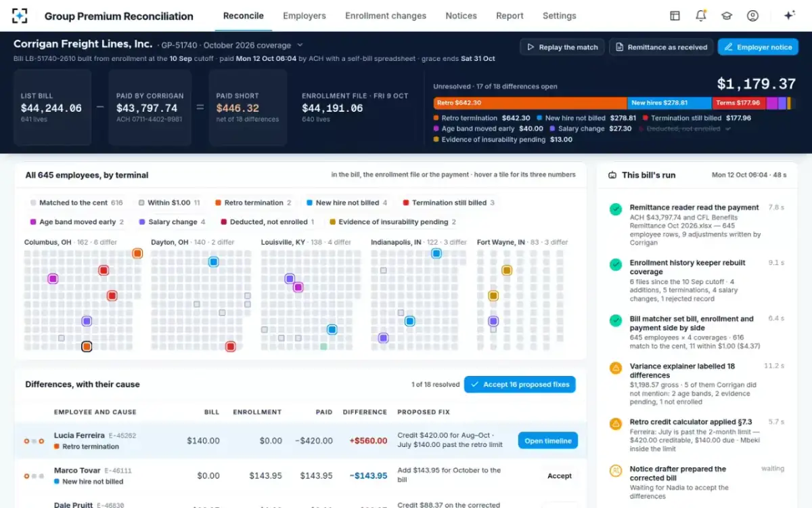Accept the fix for Marco Tovar
The height and width of the screenshot is (508, 812).
pos(560,475)
